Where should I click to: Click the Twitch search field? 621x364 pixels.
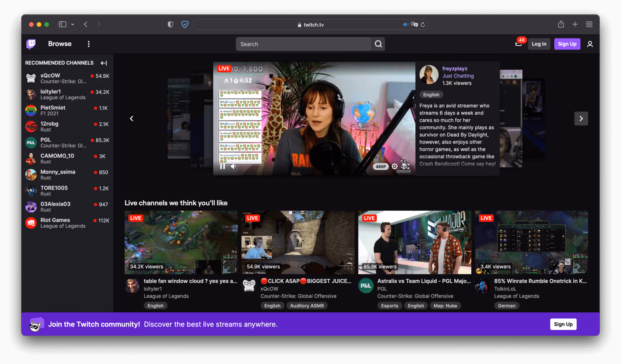click(304, 44)
